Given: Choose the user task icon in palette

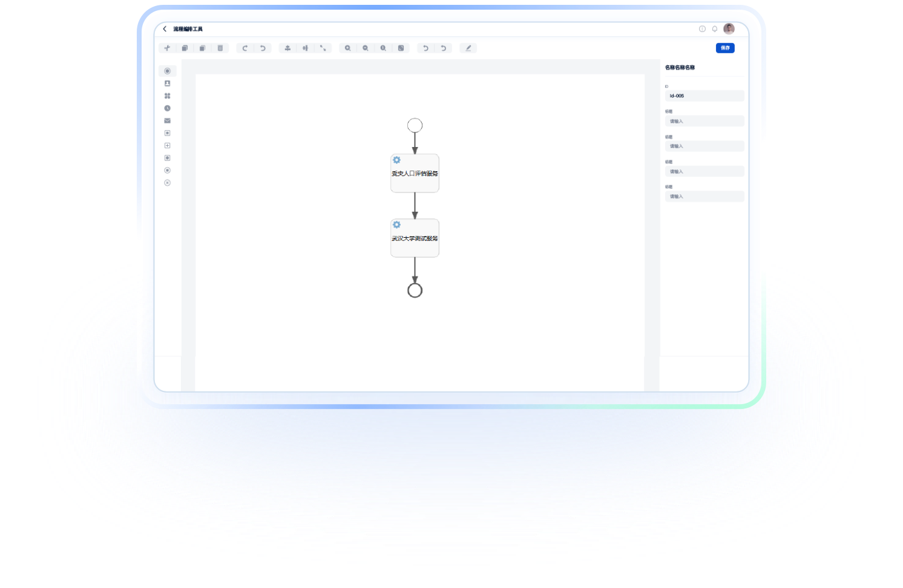Looking at the screenshot, I should (x=168, y=83).
